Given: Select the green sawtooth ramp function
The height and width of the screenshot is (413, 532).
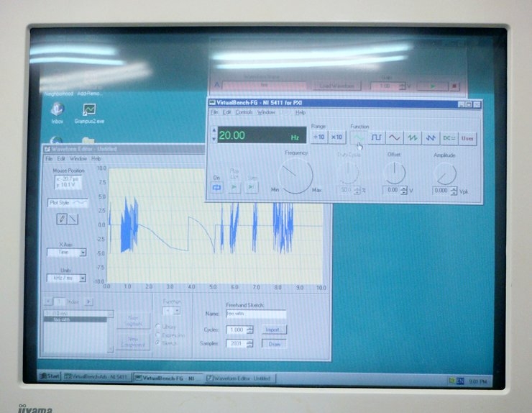Looking at the screenshot, I should pyautogui.click(x=413, y=137).
